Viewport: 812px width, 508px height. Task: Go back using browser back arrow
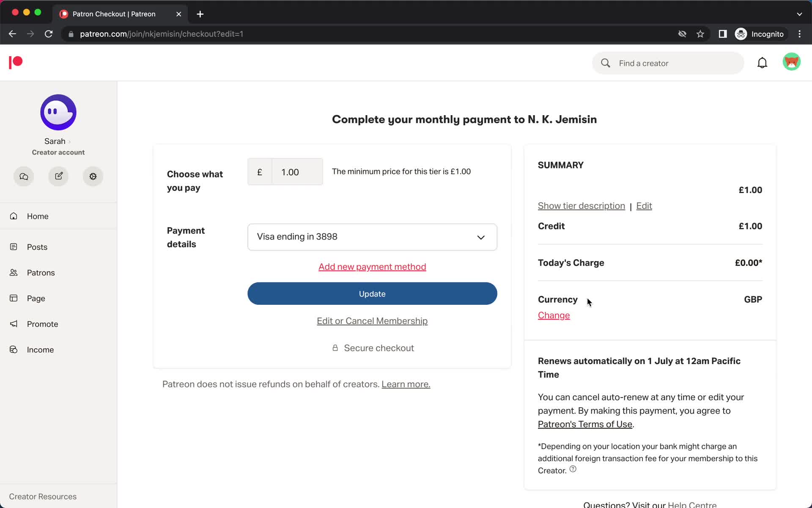(x=12, y=34)
